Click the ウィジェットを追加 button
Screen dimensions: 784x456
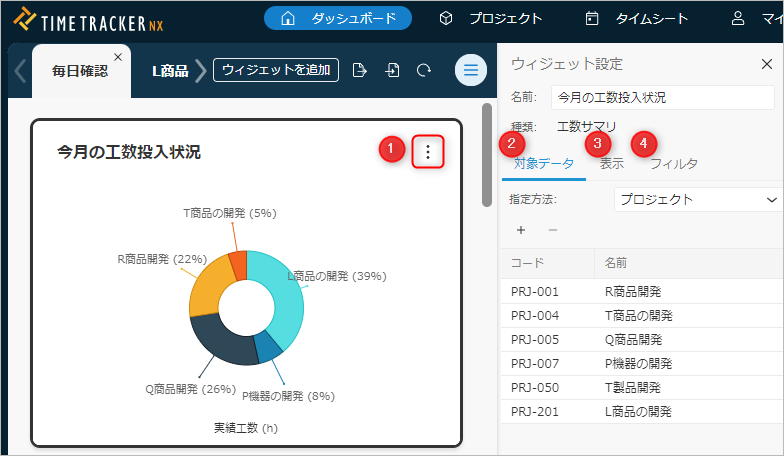pos(276,70)
